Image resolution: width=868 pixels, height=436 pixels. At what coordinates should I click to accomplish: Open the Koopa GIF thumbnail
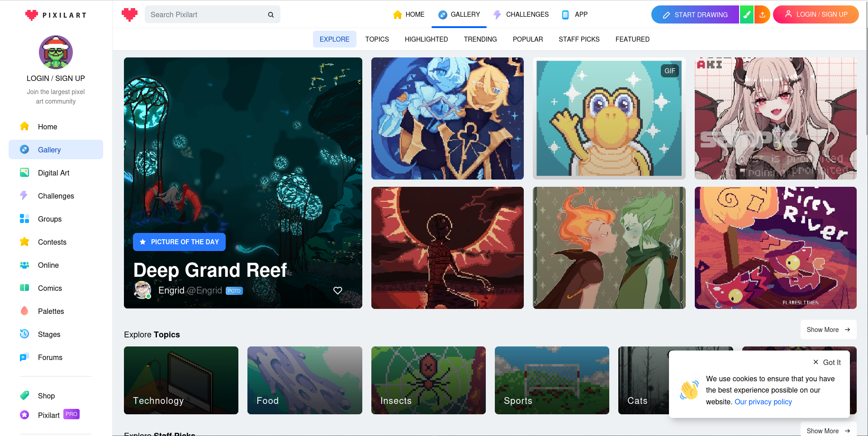coord(609,118)
